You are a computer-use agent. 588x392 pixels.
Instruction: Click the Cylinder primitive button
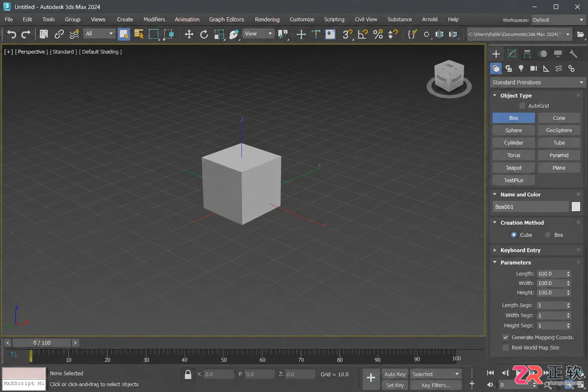tap(514, 143)
